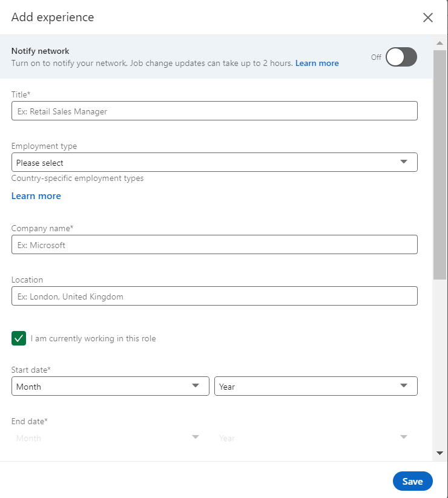Image resolution: width=448 pixels, height=498 pixels.
Task: Open the Start date Year dropdown
Action: (x=315, y=386)
